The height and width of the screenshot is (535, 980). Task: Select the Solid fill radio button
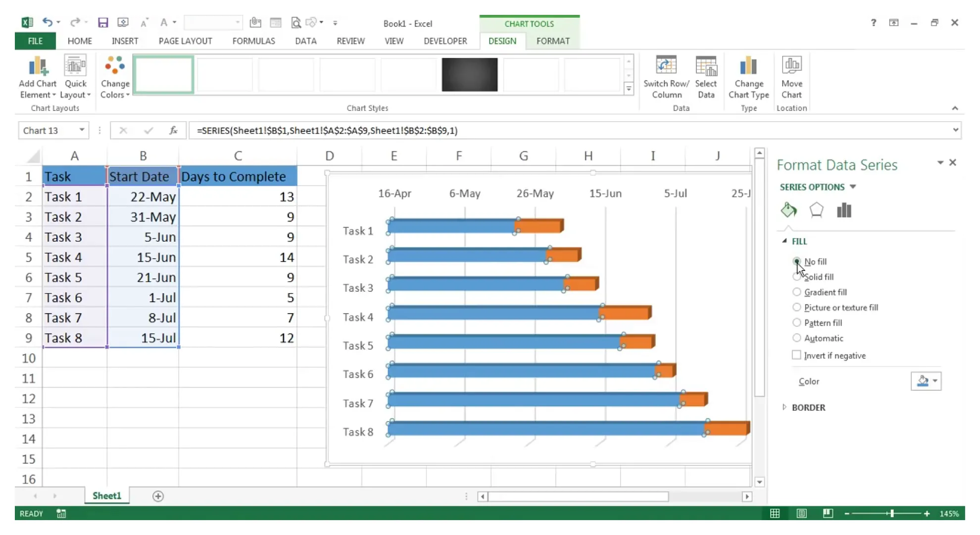[x=796, y=277]
